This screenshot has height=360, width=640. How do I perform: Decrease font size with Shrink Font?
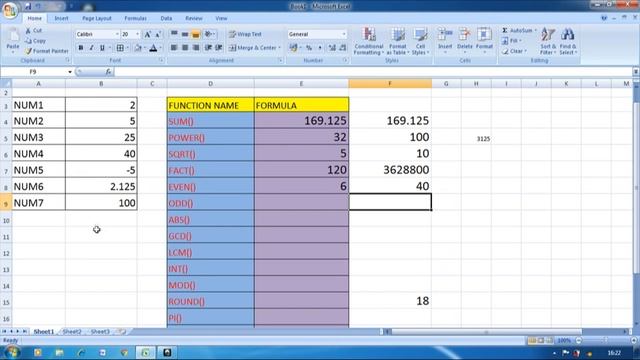pyautogui.click(x=158, y=34)
